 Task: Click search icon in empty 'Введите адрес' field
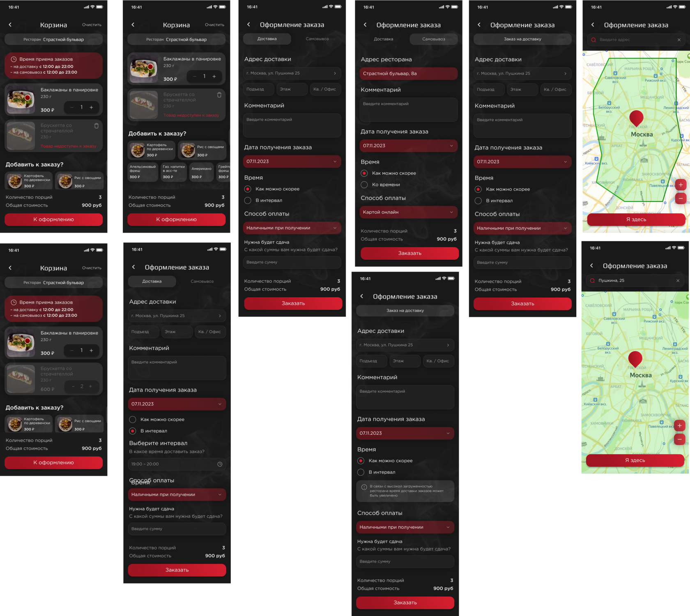[x=593, y=40]
